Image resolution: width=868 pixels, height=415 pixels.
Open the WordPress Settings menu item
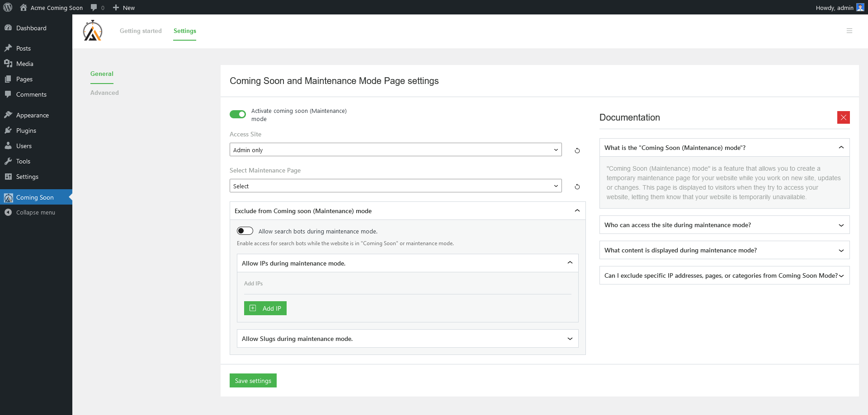pos(36,177)
